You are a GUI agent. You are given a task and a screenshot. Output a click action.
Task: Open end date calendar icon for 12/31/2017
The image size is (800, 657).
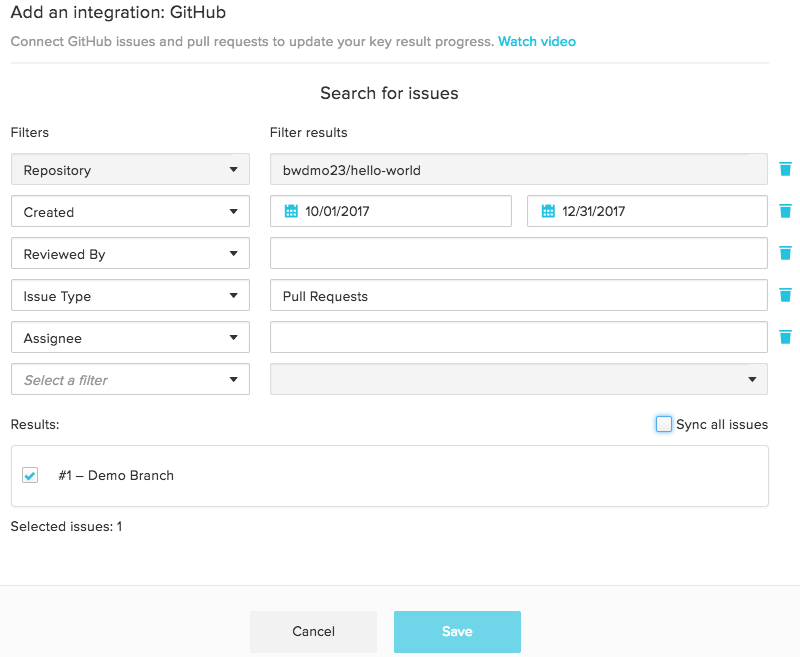548,211
